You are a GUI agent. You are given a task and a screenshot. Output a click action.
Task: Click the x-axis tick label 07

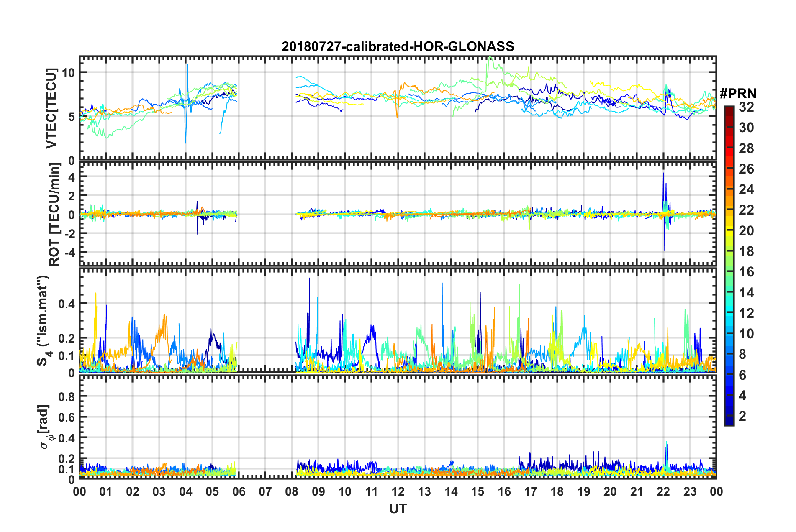265,491
